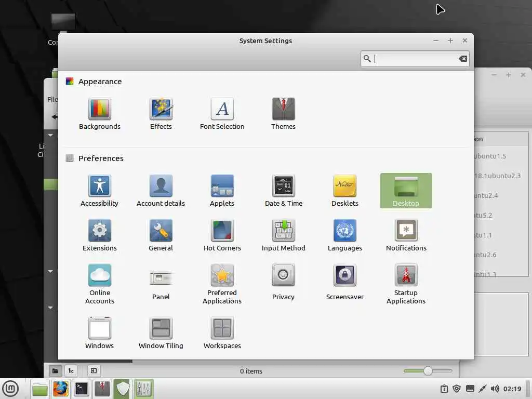
Task: Click the System Settings search field
Action: tap(415, 59)
